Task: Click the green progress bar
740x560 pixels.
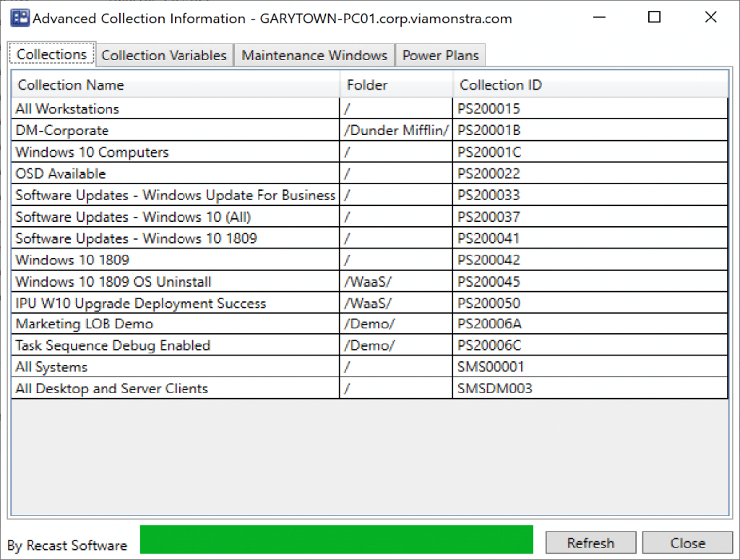Action: click(x=336, y=539)
